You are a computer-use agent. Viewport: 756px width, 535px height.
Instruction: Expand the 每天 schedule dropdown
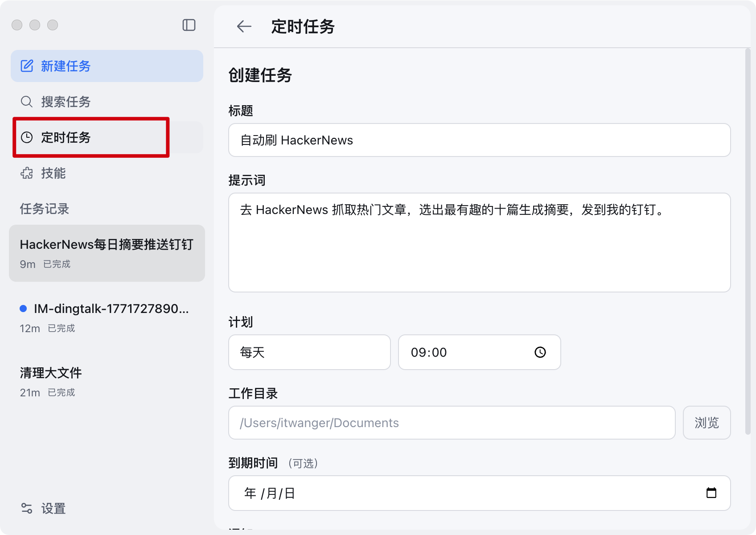click(309, 352)
